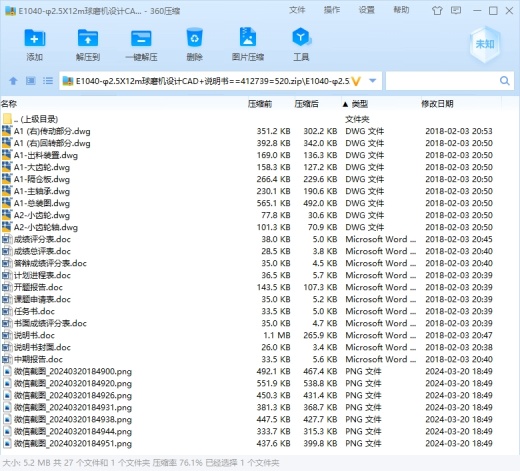
Task: Select file A1-隔仓板.dwg
Action: 42,179
